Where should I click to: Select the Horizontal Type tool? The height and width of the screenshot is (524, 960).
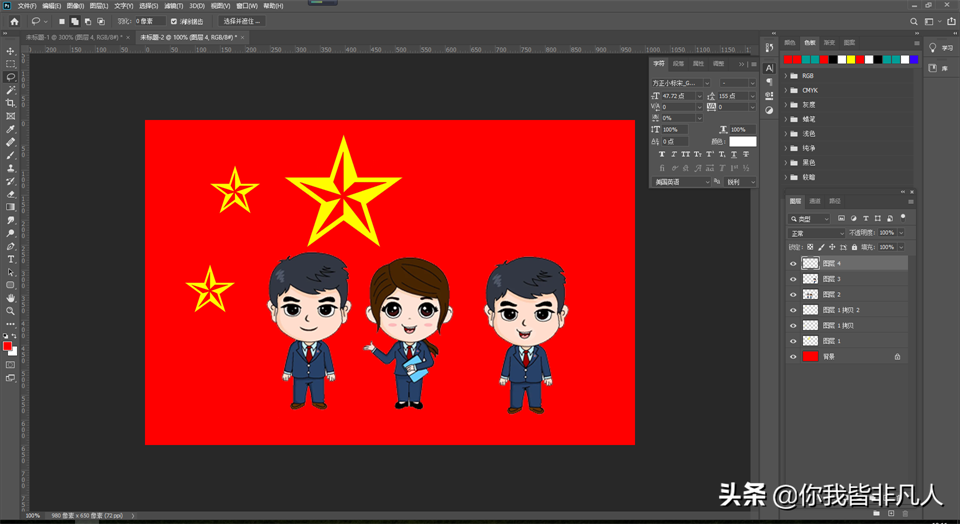tap(10, 260)
